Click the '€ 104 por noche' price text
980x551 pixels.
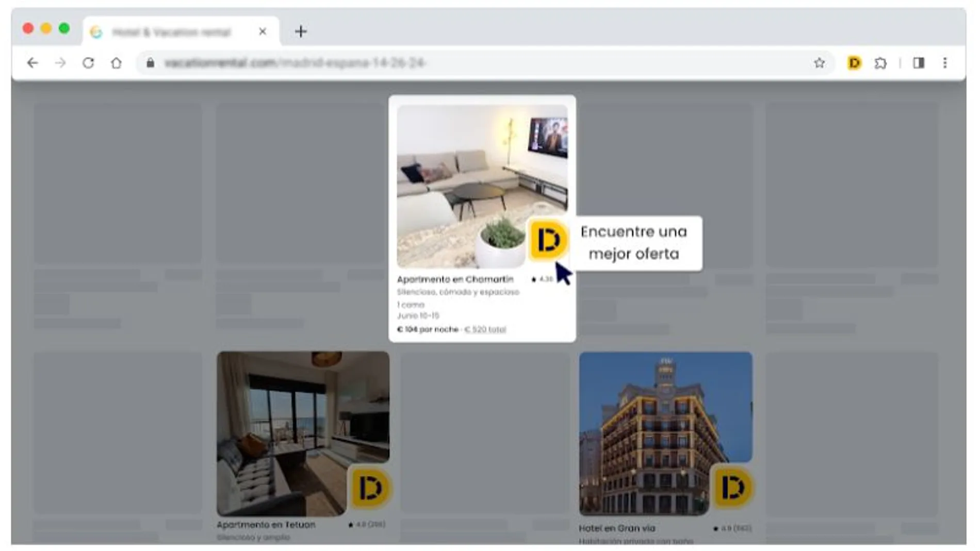428,329
